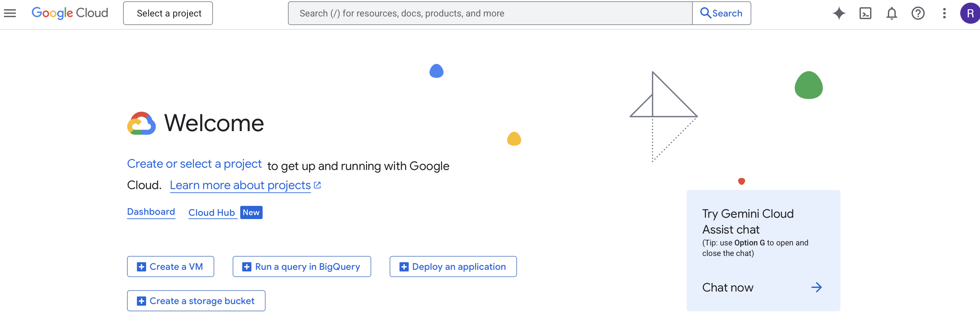
Task: Open the Select a project dropdown
Action: pyautogui.click(x=168, y=13)
